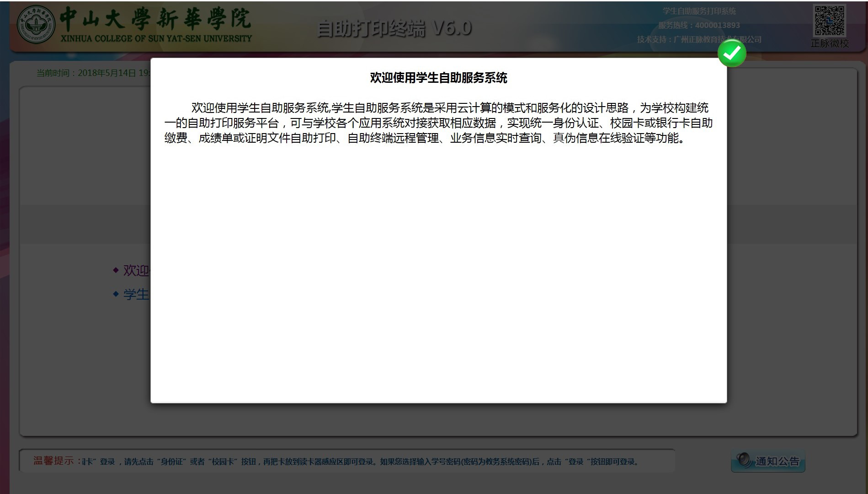Click the 中山大學新華學院 calligraphy title

(155, 18)
